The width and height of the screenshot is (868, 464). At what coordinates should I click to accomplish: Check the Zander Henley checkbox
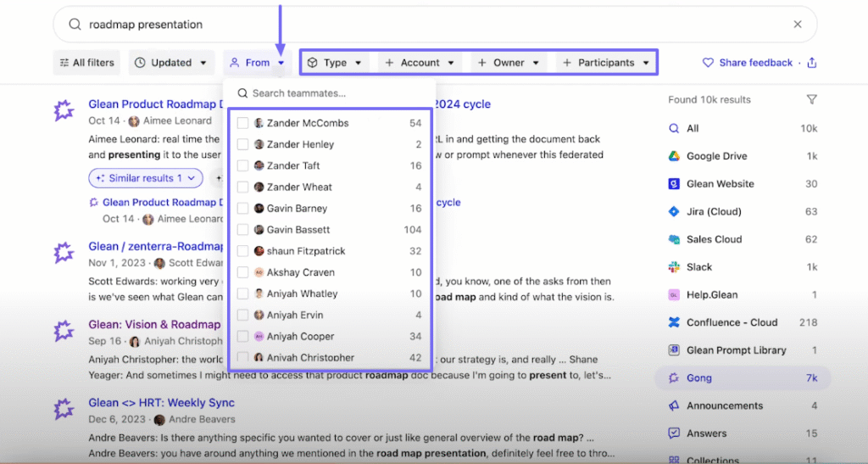click(242, 144)
